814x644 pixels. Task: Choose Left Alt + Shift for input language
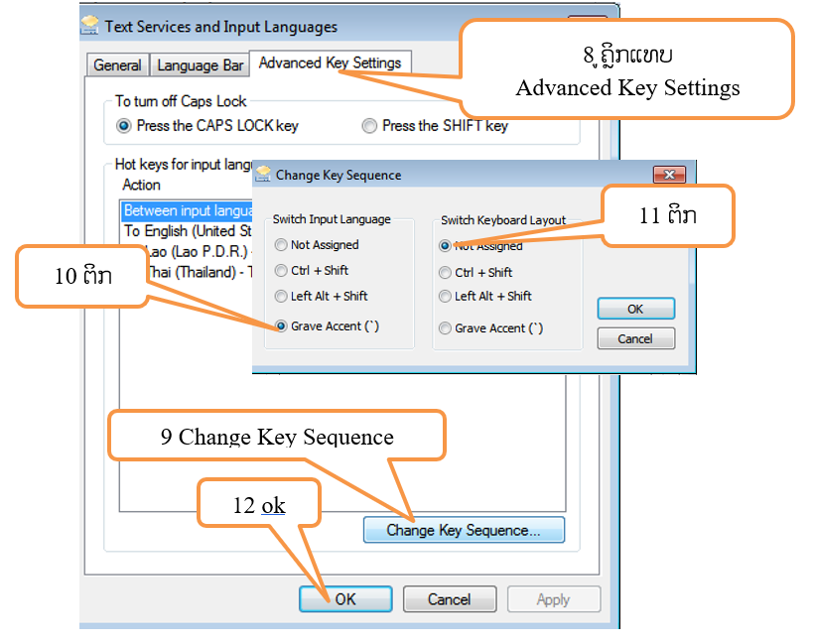282,297
